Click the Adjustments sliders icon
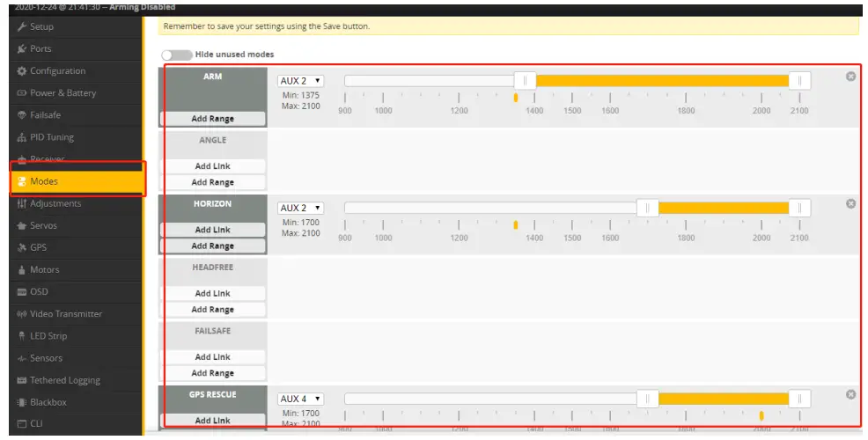The height and width of the screenshot is (440, 868). pos(22,203)
